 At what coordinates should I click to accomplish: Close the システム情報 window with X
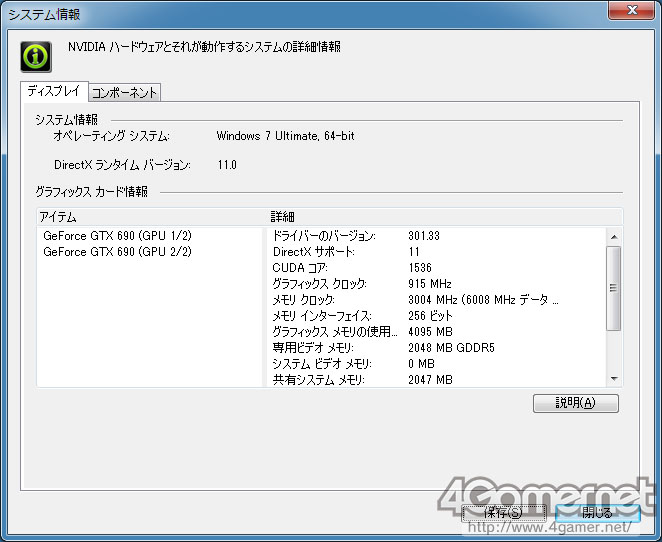pyautogui.click(x=631, y=10)
